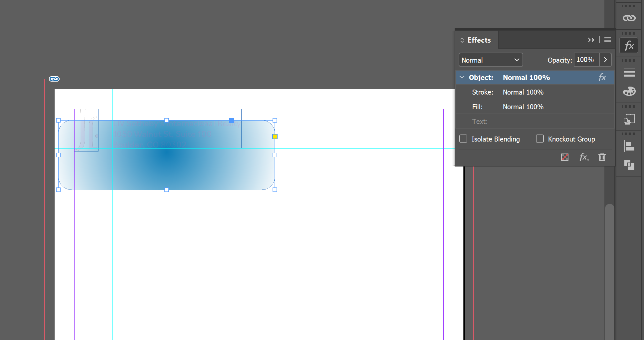644x340 pixels.
Task: Enable Isolate Blending
Action: [463, 139]
